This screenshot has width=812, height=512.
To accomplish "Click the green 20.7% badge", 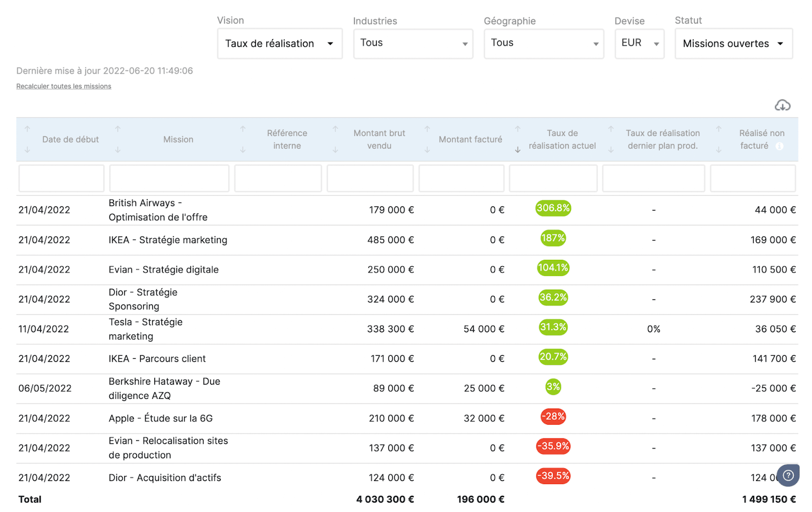I will coord(553,357).
